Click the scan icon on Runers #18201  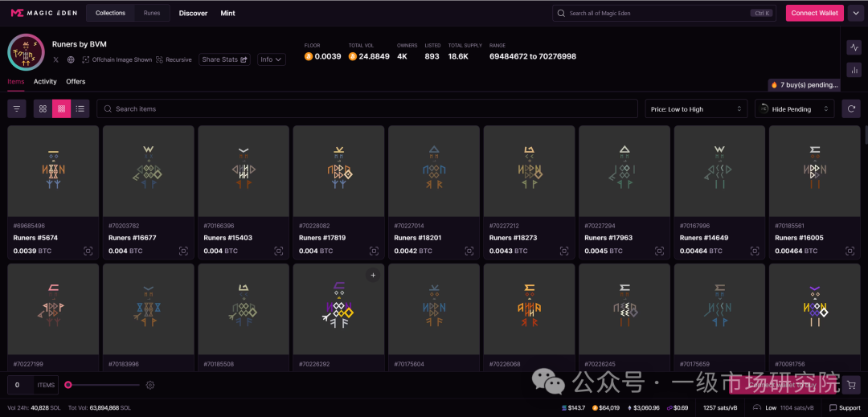469,251
